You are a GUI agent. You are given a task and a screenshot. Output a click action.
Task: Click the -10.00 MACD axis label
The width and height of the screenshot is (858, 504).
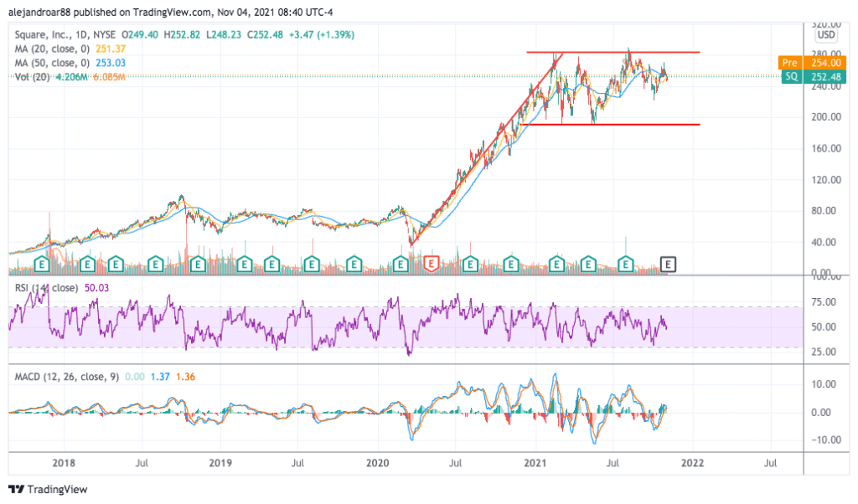click(824, 440)
